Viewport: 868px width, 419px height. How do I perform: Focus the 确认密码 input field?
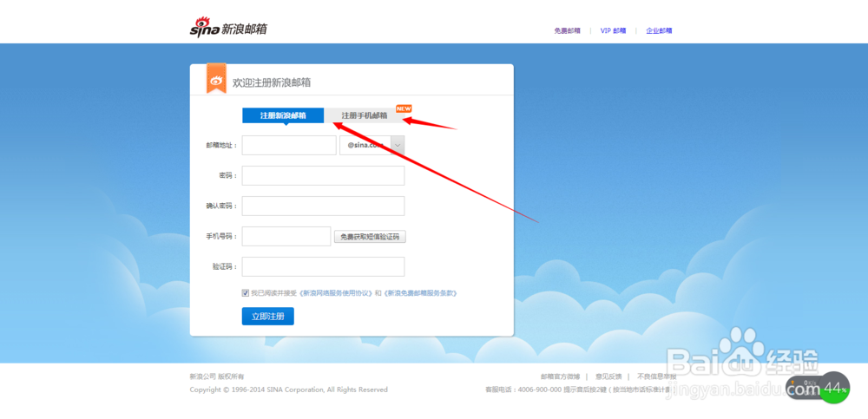tap(323, 206)
